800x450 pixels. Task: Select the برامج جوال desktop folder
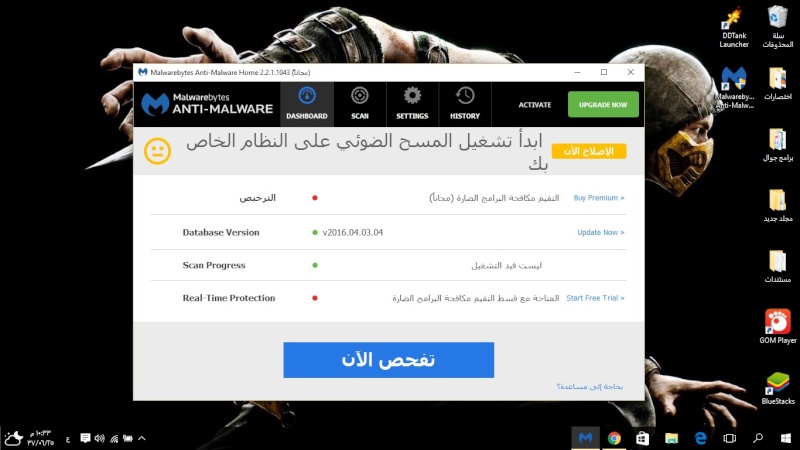tap(778, 145)
